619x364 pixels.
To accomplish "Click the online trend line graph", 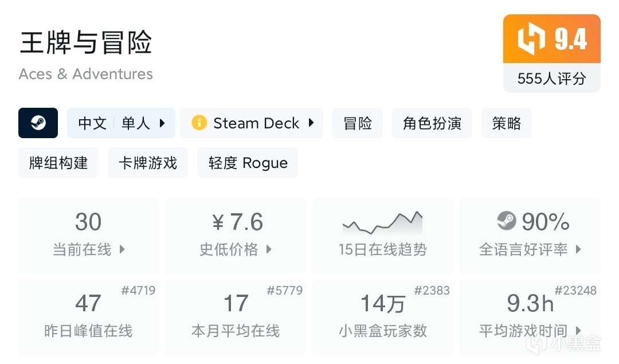I will click(382, 222).
